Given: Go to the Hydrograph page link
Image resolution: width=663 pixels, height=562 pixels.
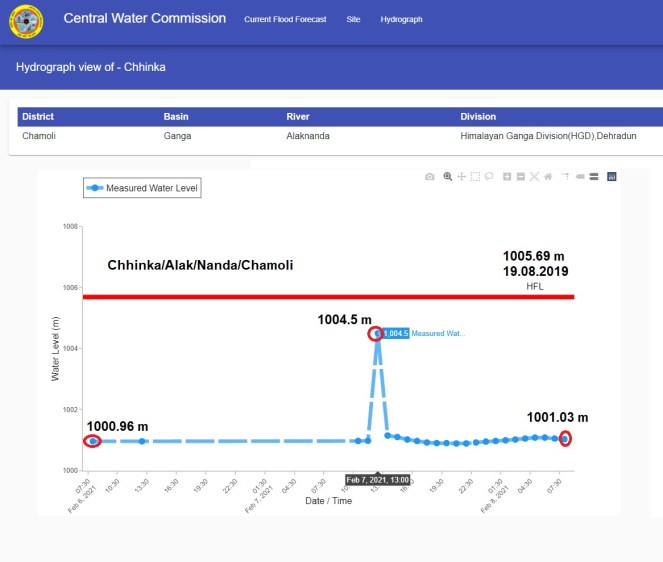Looking at the screenshot, I should (x=401, y=20).
